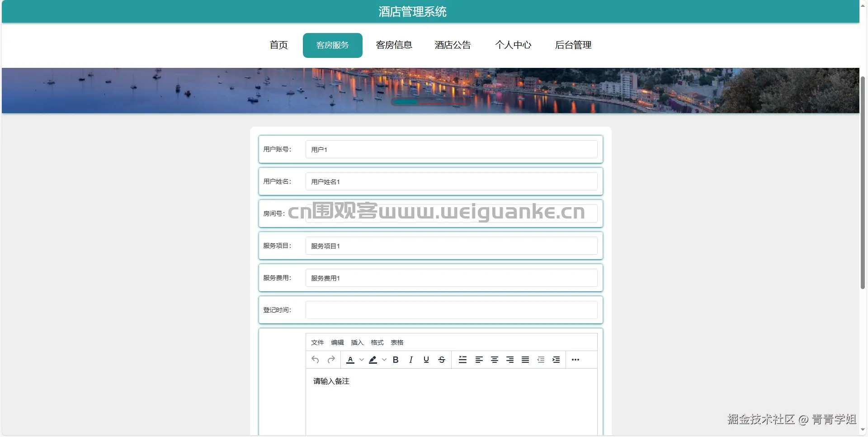This screenshot has width=868, height=437.
Task: Click the 登记时间 input field
Action: [x=452, y=309]
